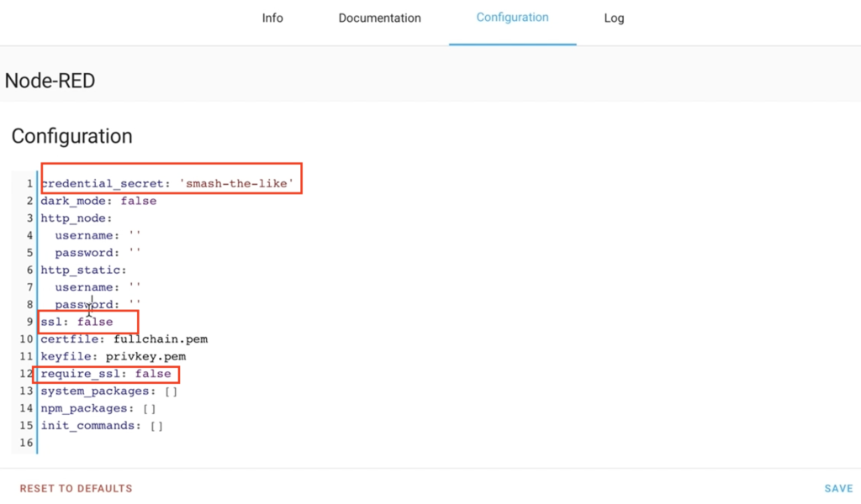Click the ssl: false line

[77, 322]
